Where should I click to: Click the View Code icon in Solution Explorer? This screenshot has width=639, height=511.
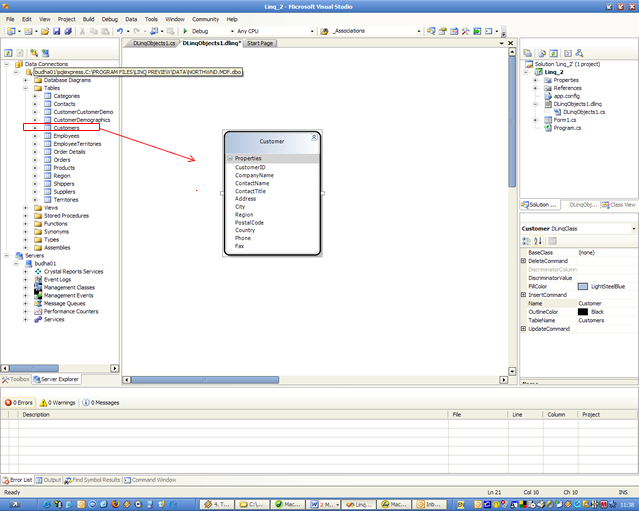(568, 53)
